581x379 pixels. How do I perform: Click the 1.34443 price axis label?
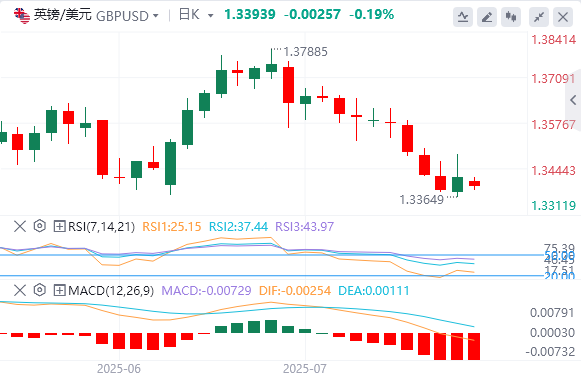554,170
